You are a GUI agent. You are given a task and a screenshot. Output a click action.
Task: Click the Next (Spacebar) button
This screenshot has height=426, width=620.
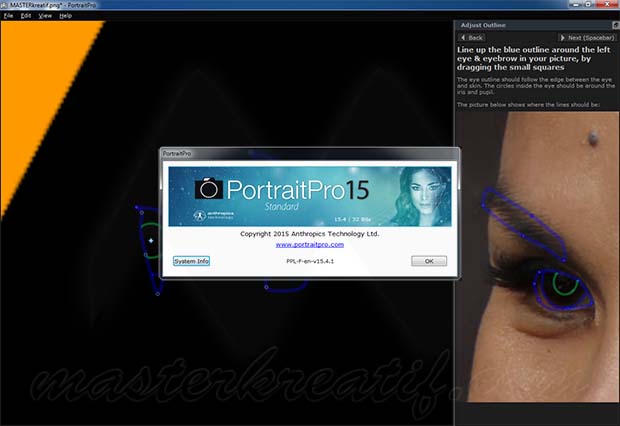[x=587, y=38]
